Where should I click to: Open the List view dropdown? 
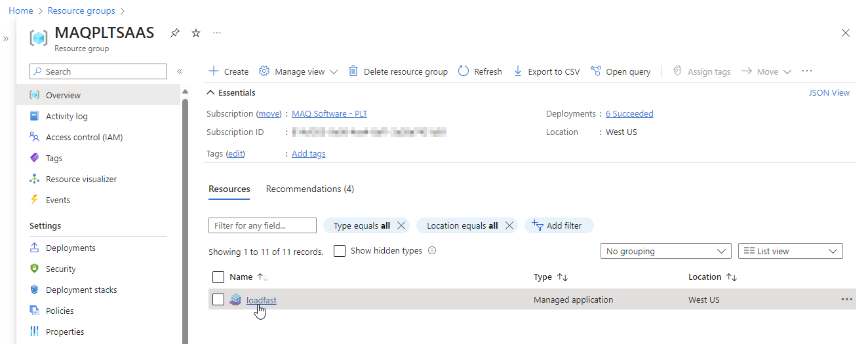[790, 251]
